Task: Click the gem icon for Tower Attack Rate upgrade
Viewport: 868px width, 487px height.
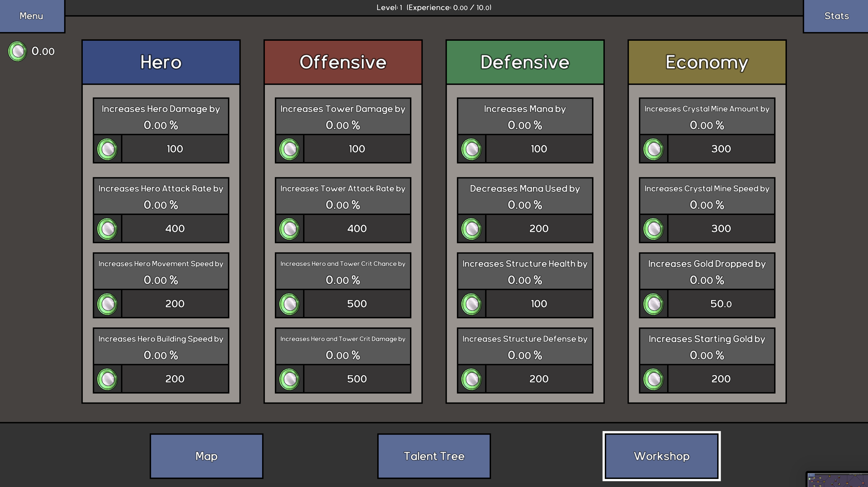Action: click(290, 229)
